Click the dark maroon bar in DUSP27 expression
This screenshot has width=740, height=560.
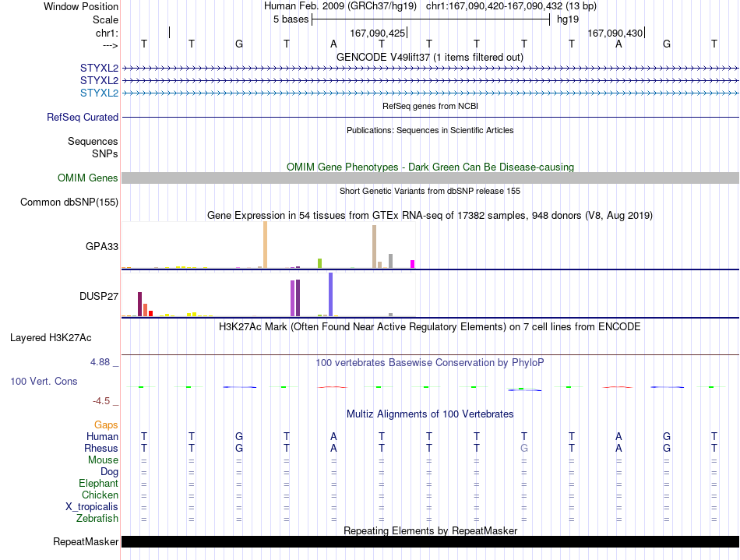[x=139, y=305]
